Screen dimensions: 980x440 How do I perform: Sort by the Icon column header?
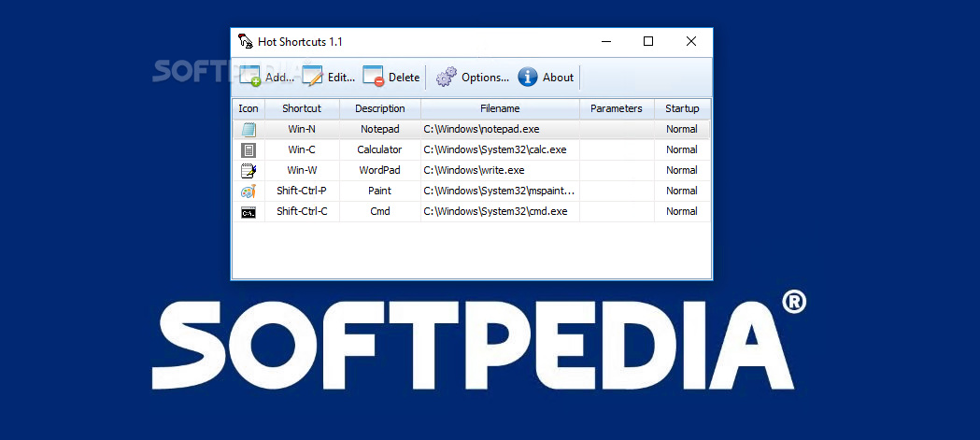point(249,108)
